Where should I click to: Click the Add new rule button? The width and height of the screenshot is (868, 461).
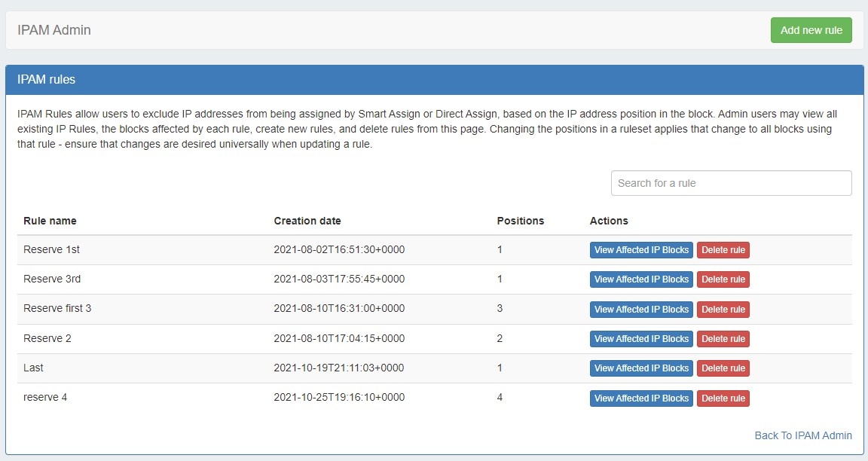811,30
